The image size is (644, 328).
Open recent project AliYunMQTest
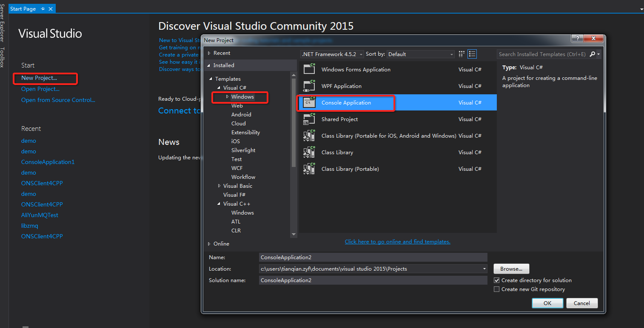pyautogui.click(x=40, y=215)
